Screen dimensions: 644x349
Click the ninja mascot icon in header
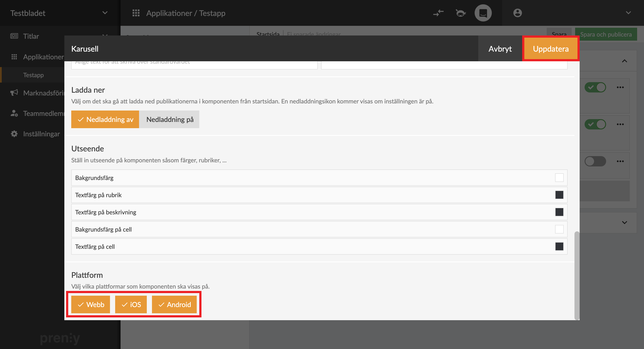[460, 13]
